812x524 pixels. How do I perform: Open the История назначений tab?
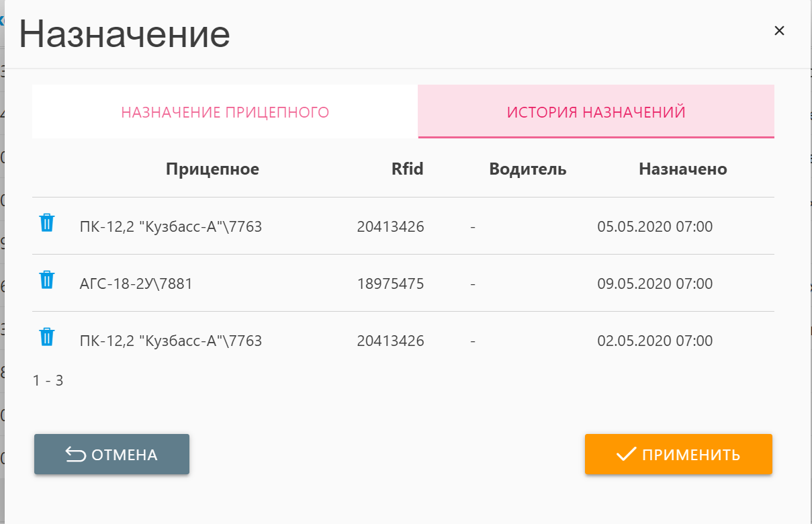(x=596, y=112)
